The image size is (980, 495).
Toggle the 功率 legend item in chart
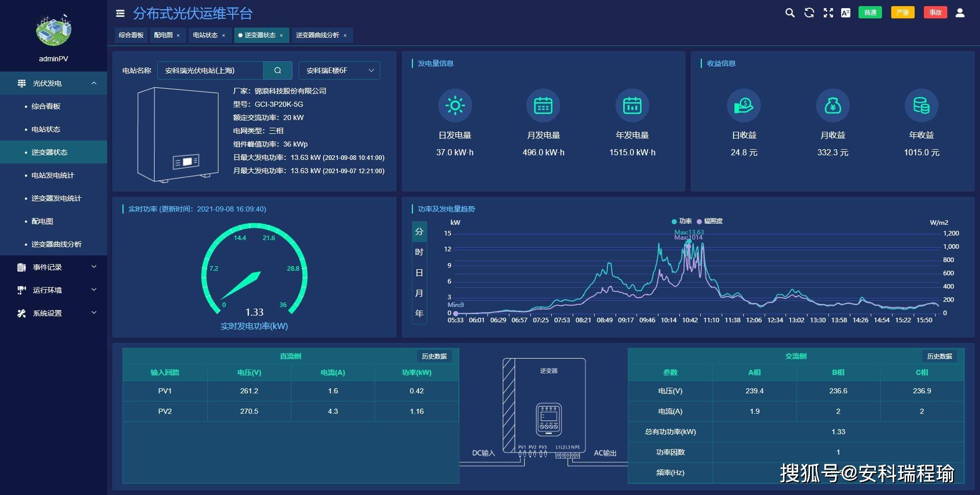(681, 221)
